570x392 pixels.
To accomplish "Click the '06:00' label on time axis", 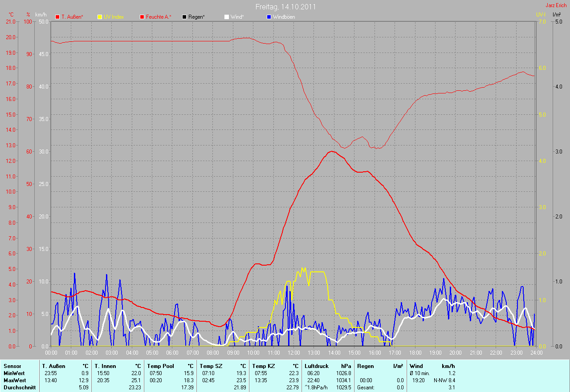I will [172, 352].
